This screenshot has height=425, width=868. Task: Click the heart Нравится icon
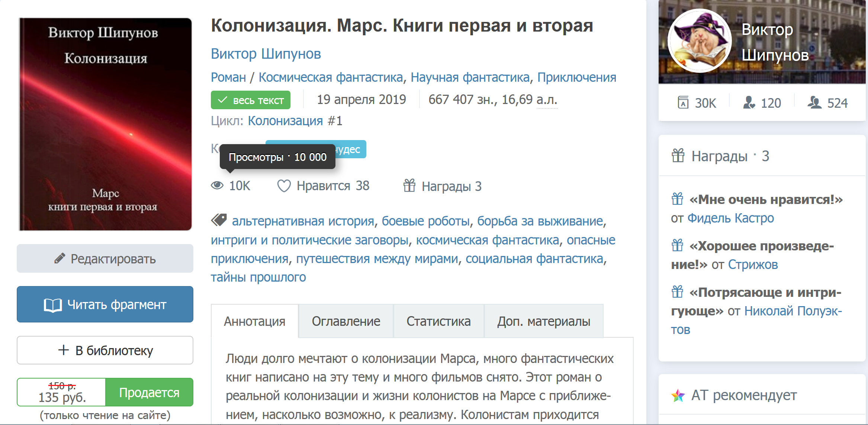tap(284, 186)
